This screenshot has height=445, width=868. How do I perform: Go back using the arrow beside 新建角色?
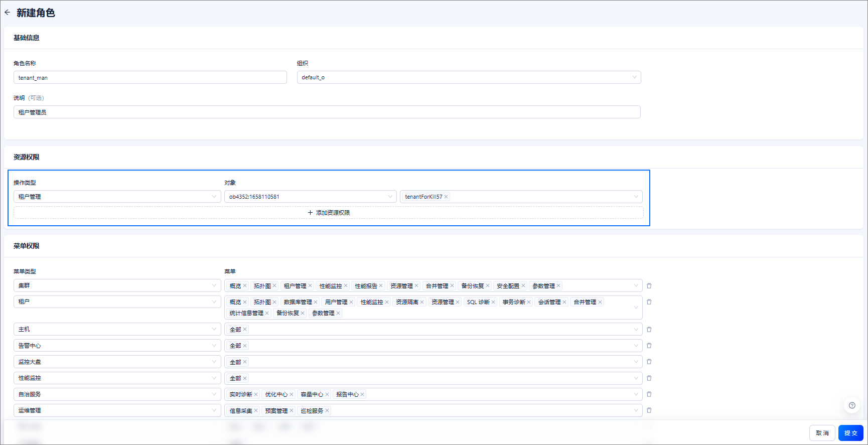7,13
